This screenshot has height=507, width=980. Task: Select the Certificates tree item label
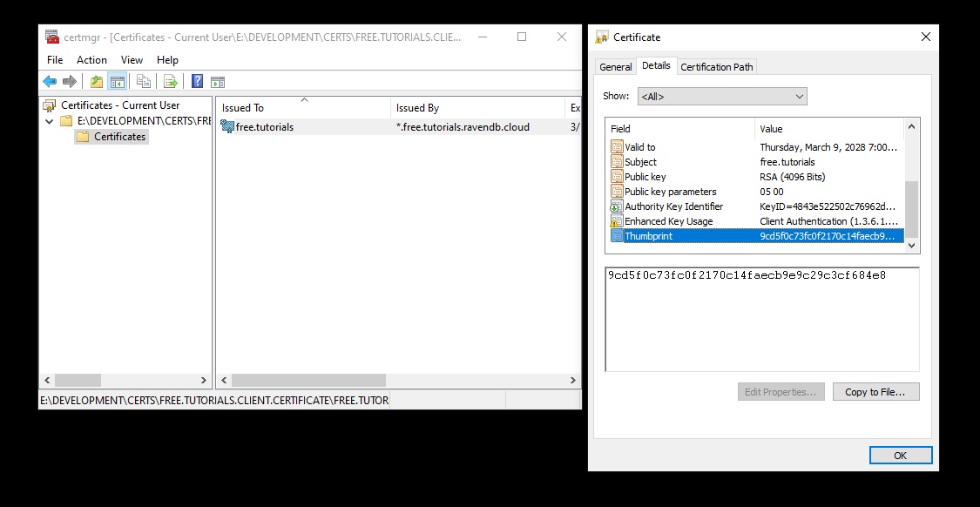[x=120, y=136]
